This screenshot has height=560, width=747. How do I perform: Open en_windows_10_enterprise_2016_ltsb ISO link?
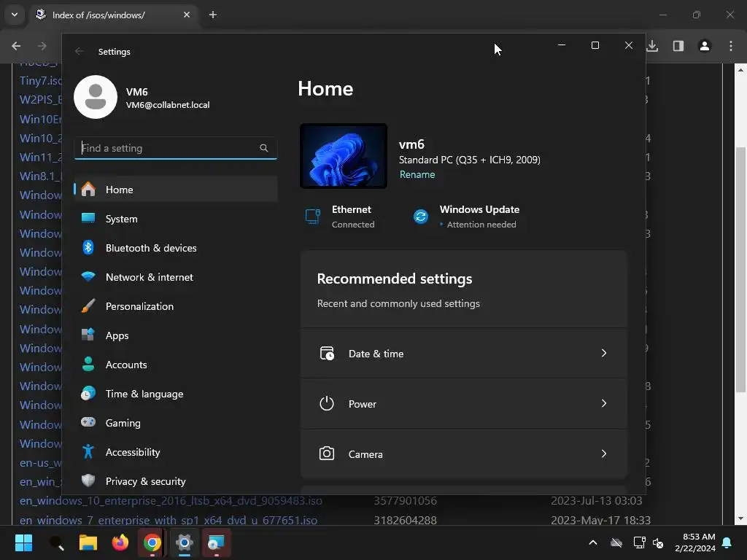point(171,501)
